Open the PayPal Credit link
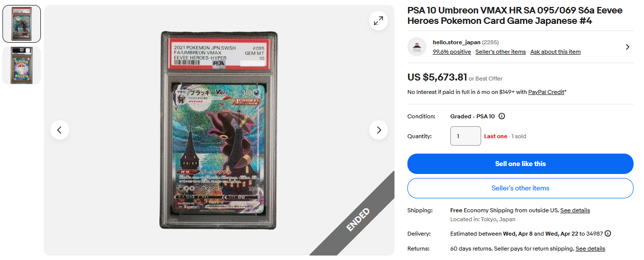The width and height of the screenshot is (644, 260). pyautogui.click(x=546, y=92)
